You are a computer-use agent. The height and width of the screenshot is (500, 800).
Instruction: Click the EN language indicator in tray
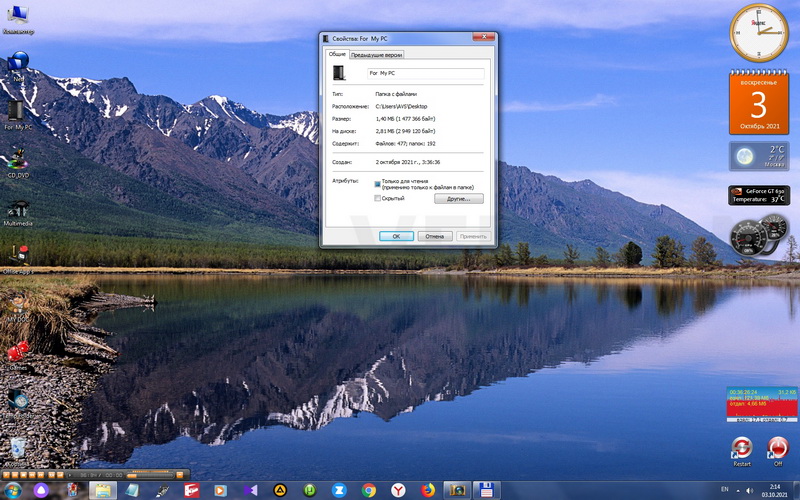coord(724,489)
